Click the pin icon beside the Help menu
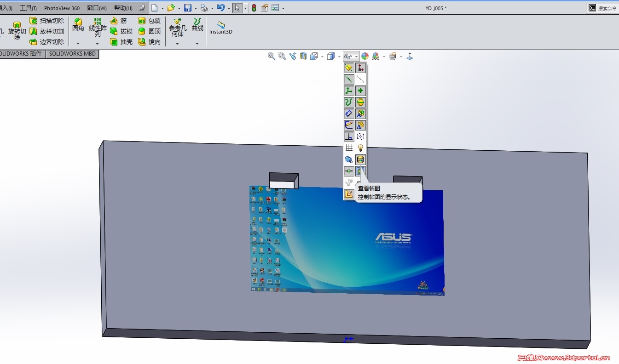 click(142, 8)
